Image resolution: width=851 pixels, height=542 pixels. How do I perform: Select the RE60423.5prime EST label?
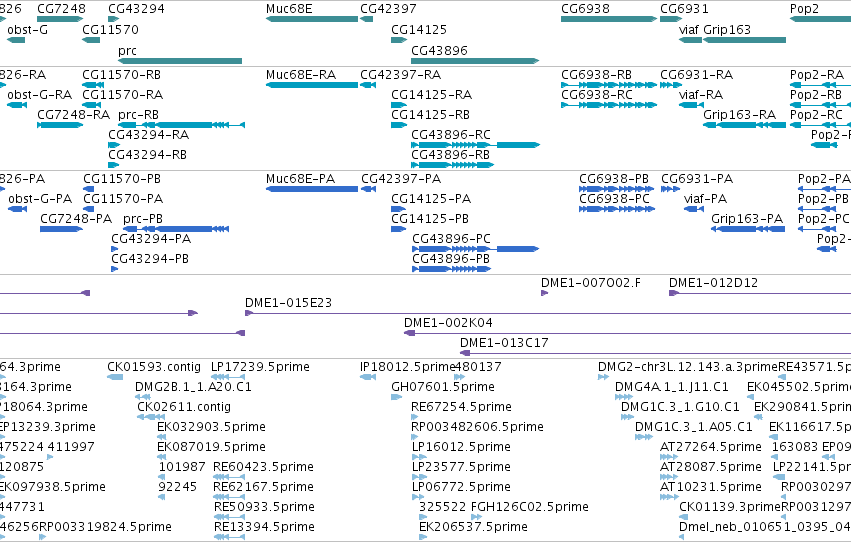pyautogui.click(x=263, y=467)
